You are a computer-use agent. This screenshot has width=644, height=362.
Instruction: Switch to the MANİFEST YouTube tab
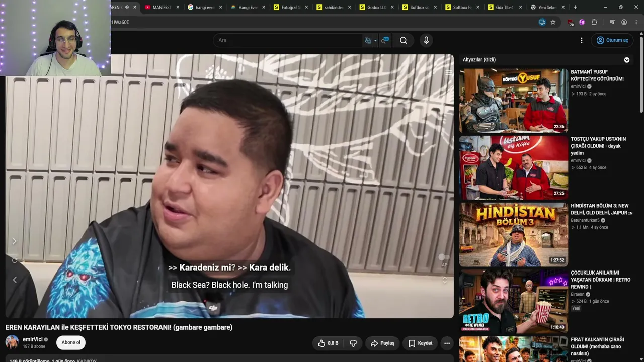point(162,7)
